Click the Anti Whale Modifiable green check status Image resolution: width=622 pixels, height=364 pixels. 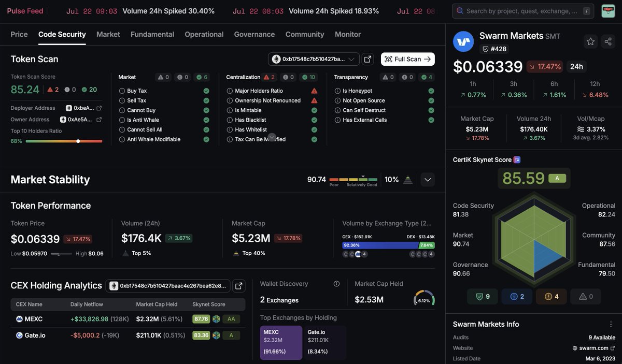click(206, 139)
